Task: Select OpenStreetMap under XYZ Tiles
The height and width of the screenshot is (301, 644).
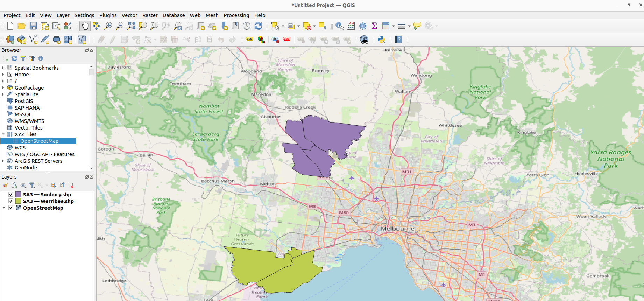Action: click(x=39, y=141)
